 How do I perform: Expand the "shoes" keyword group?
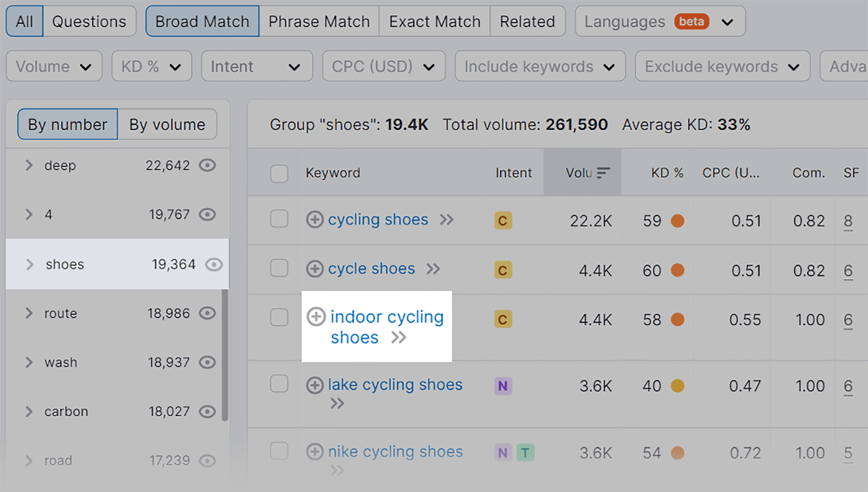tap(29, 264)
